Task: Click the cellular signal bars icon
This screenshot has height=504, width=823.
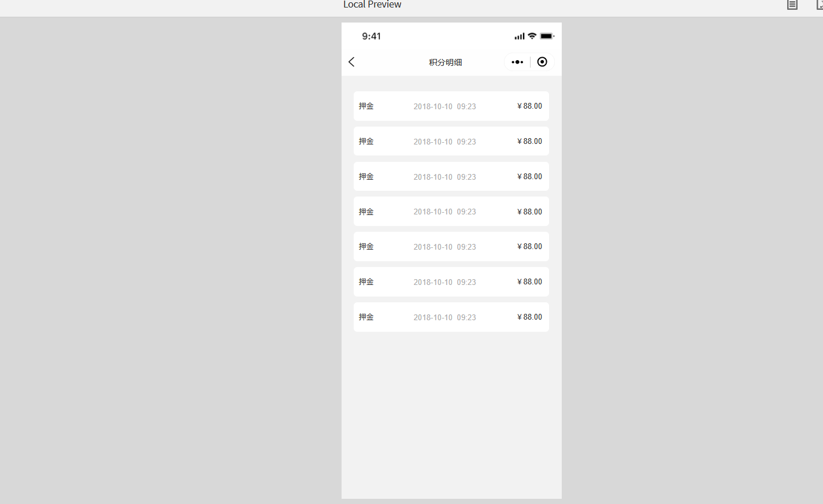Action: click(519, 36)
